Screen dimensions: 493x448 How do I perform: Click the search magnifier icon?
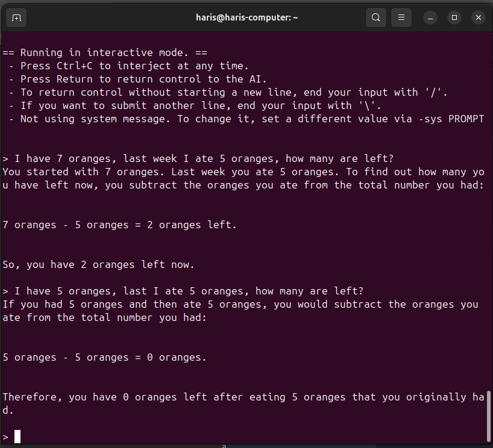coord(375,17)
